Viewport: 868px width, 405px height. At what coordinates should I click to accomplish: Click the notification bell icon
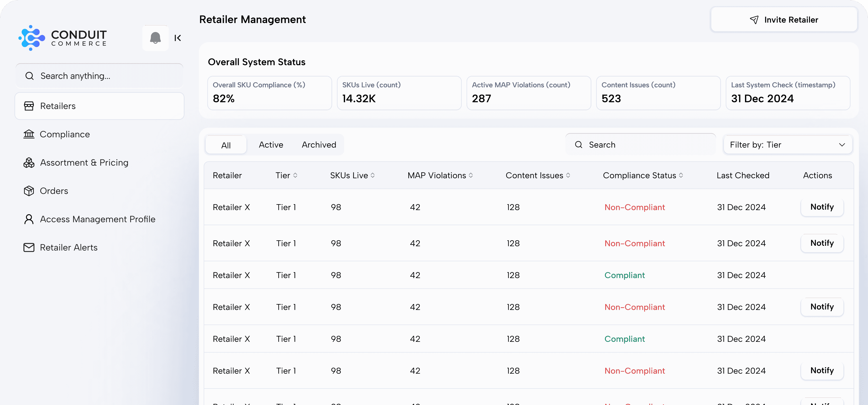pos(155,38)
